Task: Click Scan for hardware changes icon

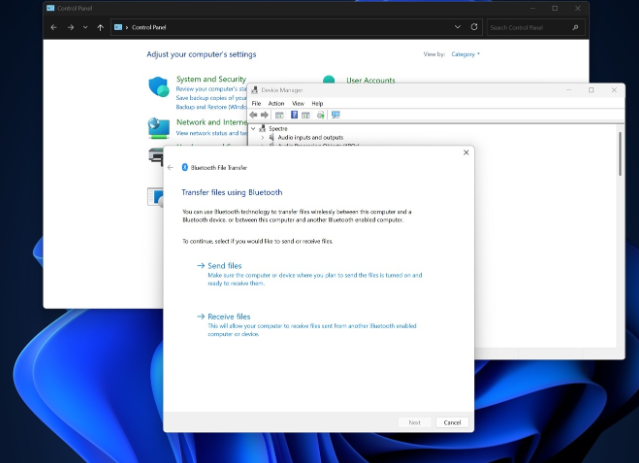Action: coord(321,115)
